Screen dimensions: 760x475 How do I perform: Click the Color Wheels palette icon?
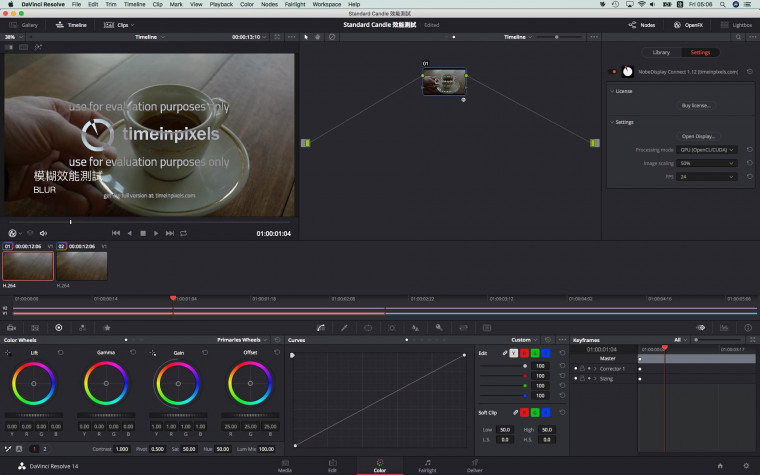click(59, 327)
